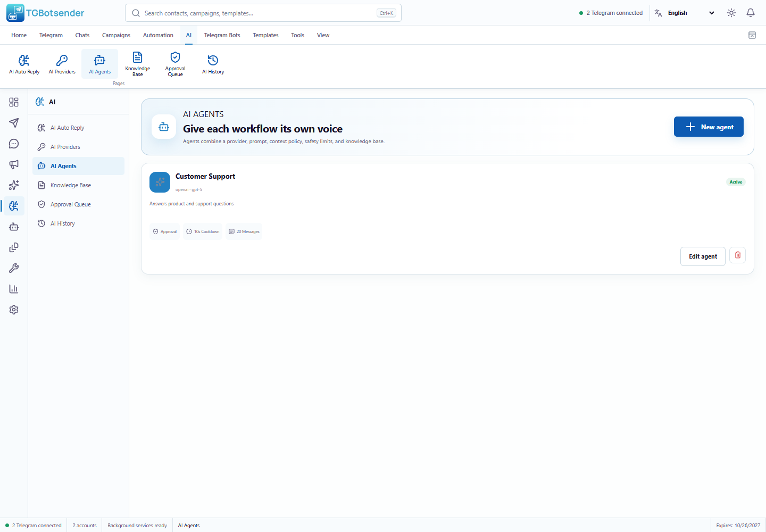
Task: Open the dashboard grid icon in left rail
Action: (14, 102)
